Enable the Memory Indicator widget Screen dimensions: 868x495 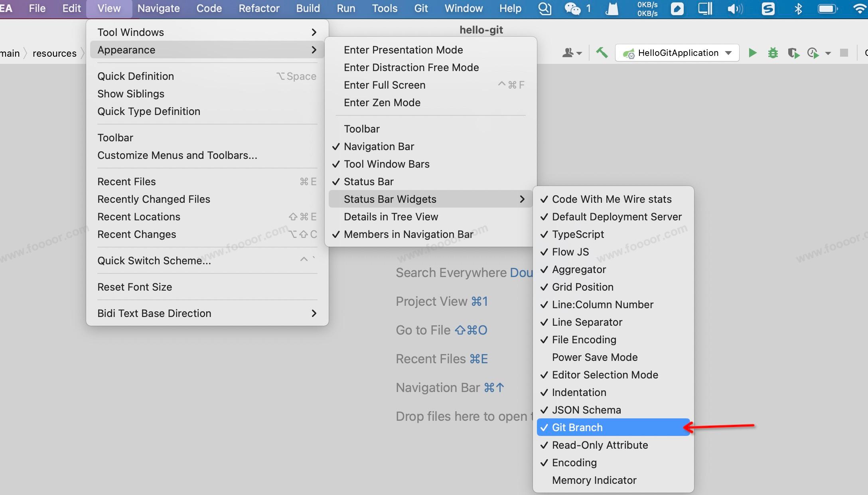(x=594, y=480)
